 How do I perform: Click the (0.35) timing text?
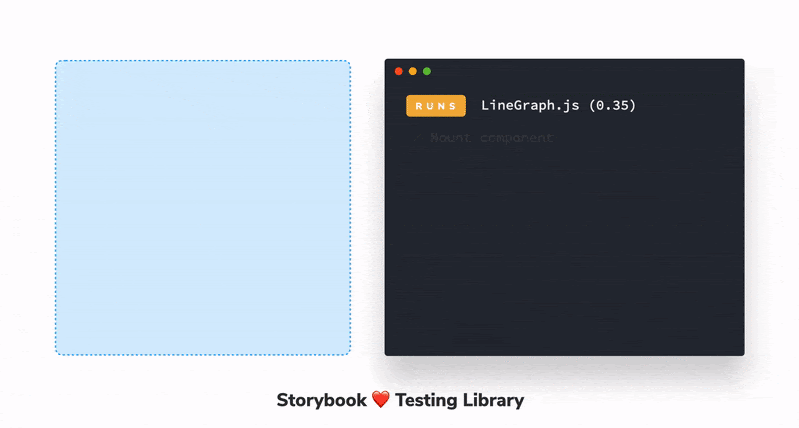(x=609, y=105)
